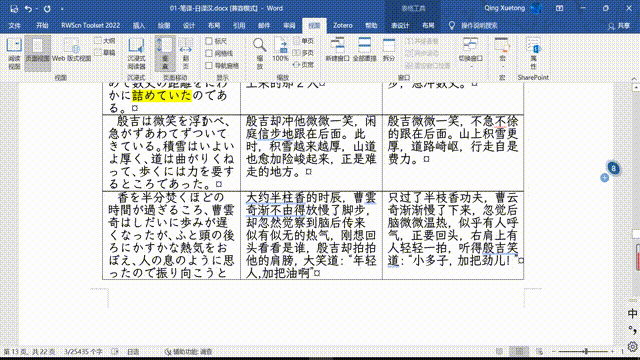
Task: Click the Tell Me search lightbulb box
Action: click(473, 25)
